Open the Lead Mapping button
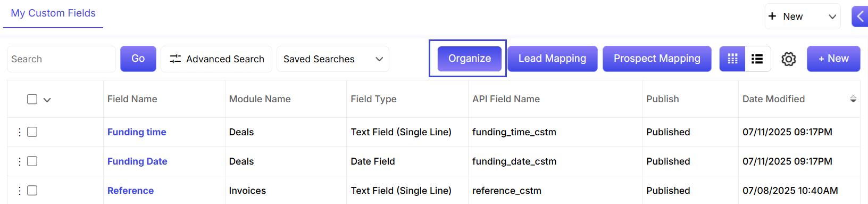The image size is (868, 204). 552,59
